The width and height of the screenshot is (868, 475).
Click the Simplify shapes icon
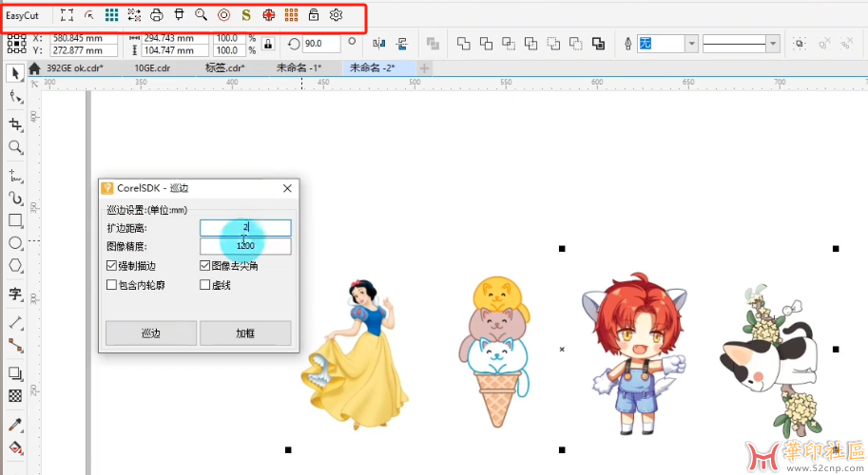(530, 44)
